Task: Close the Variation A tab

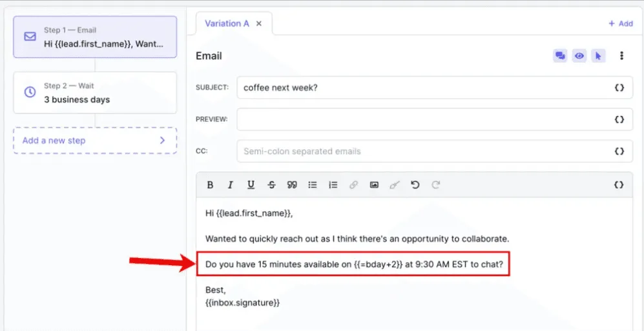Action: click(259, 23)
